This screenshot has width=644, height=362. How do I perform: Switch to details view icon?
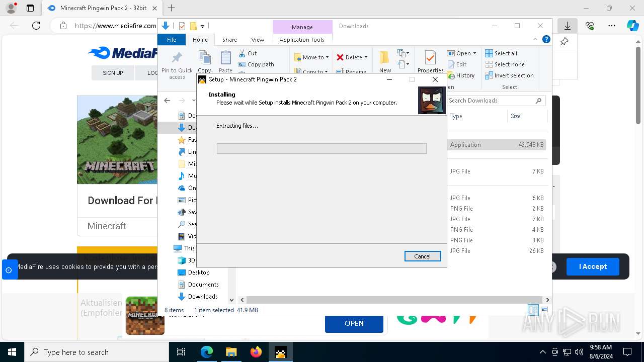(x=533, y=310)
